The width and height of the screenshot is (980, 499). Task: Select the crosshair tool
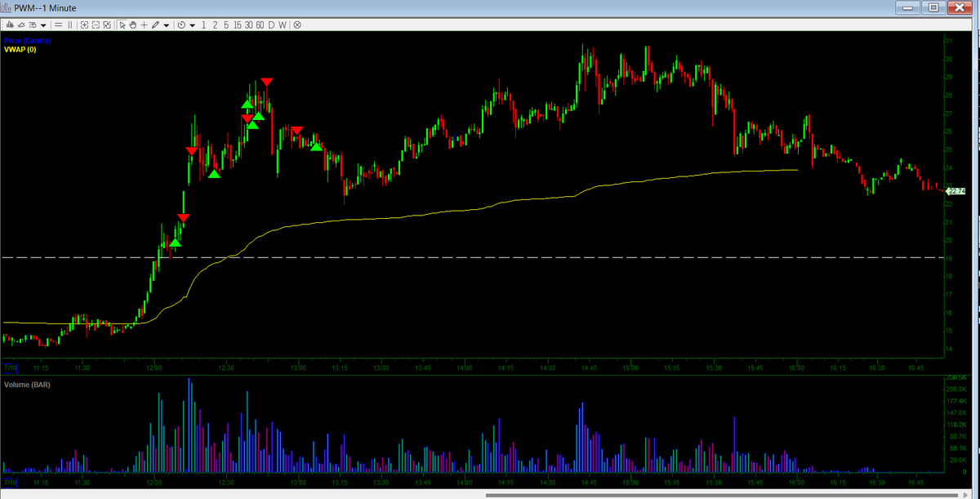(x=144, y=25)
